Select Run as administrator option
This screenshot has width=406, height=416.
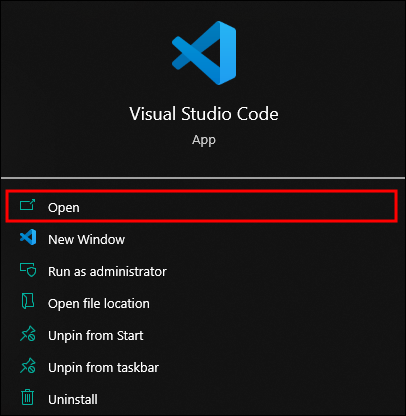tap(107, 271)
